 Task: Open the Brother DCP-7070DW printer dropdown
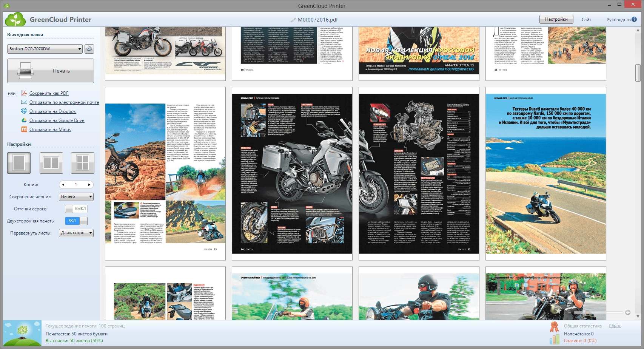tap(45, 49)
